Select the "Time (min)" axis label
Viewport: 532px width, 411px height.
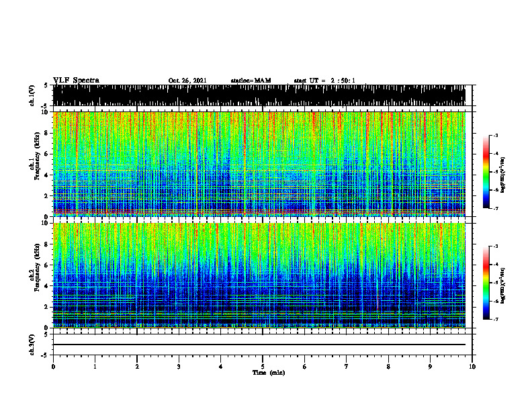pyautogui.click(x=269, y=373)
